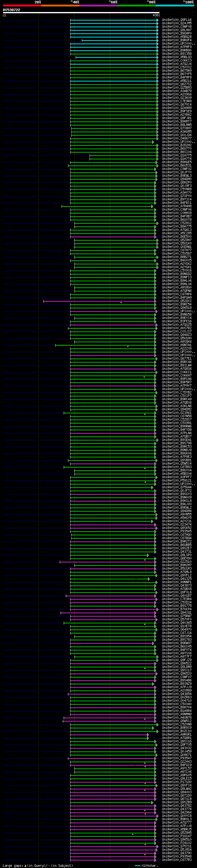Open the UniRef100_C0KKI3 hit label

[x=177, y=60]
